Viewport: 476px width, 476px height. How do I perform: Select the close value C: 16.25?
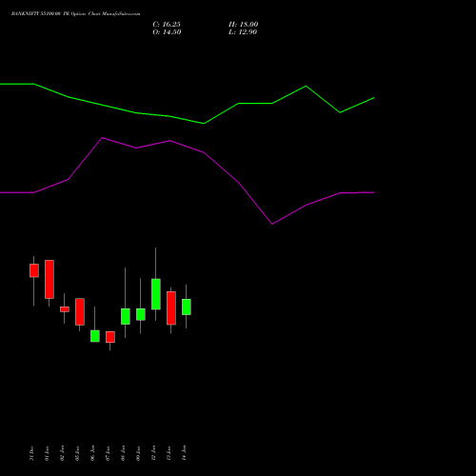pos(167,25)
